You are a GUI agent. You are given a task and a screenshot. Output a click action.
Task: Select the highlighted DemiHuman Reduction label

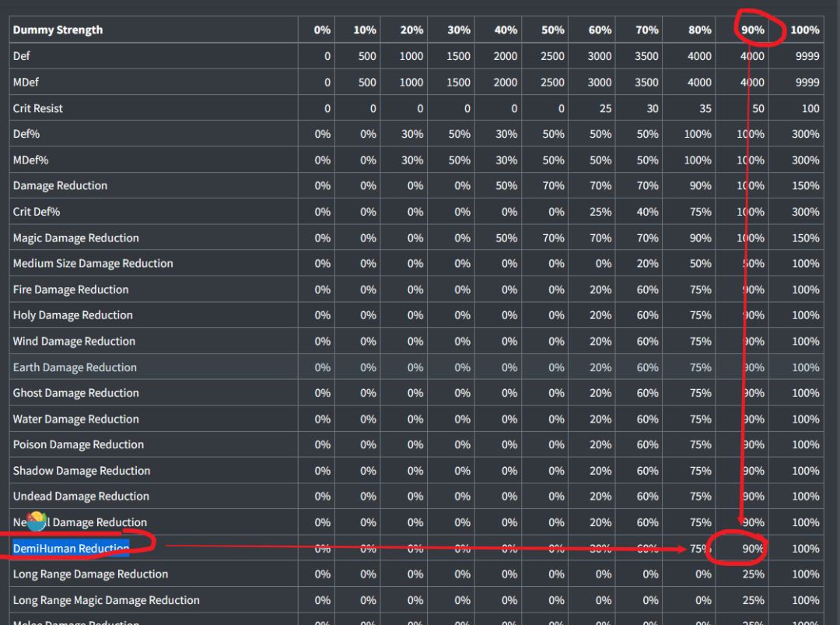71,548
